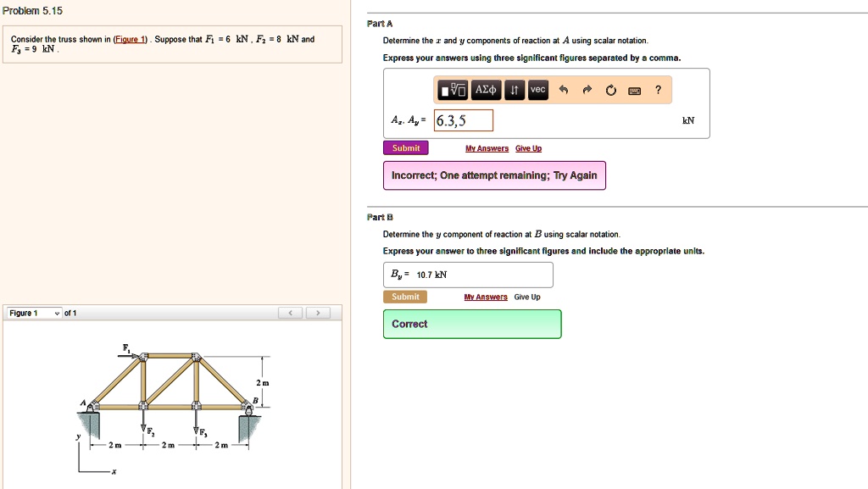Open the math template palette icon

pyautogui.click(x=453, y=90)
